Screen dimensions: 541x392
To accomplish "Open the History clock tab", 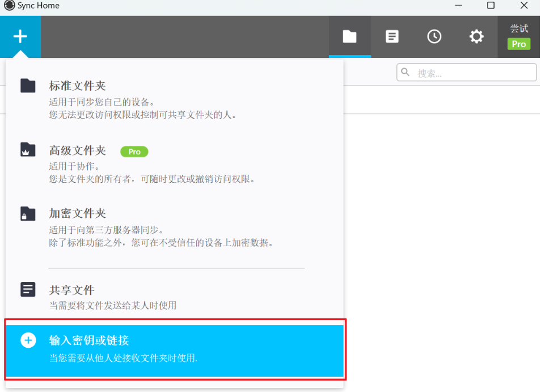I will point(434,36).
